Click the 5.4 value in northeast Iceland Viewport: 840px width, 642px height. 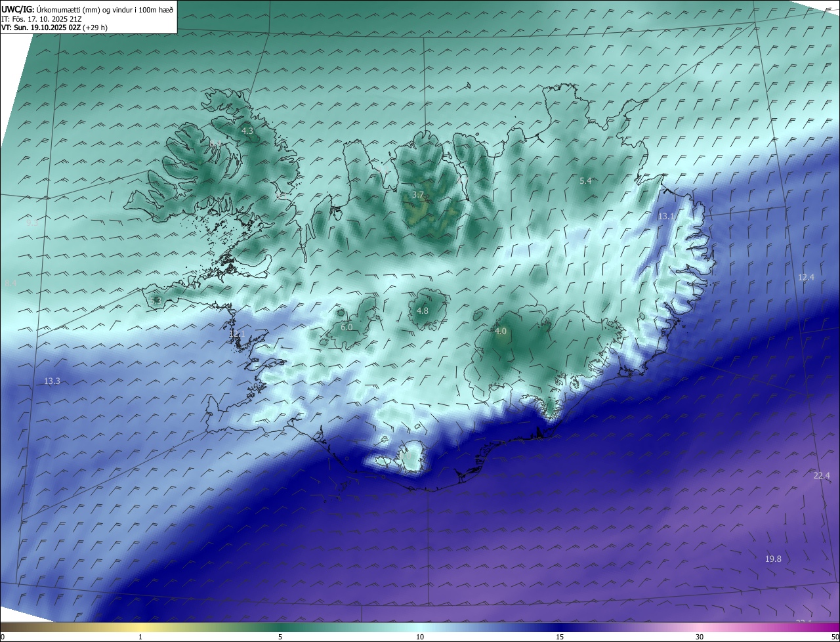tap(585, 181)
